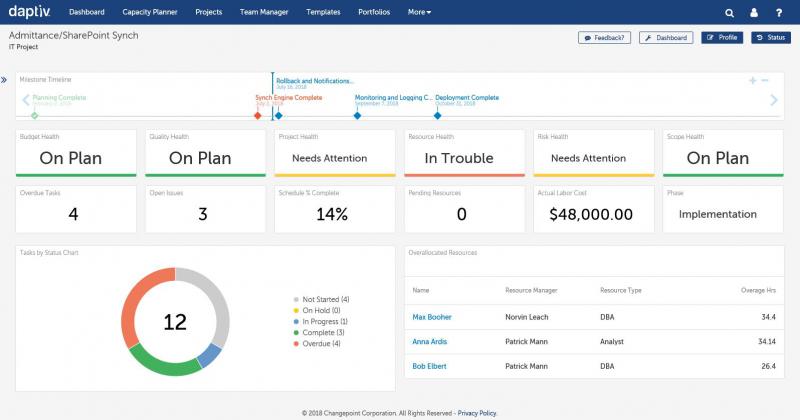Click the search magnifier icon in the top bar

point(730,13)
